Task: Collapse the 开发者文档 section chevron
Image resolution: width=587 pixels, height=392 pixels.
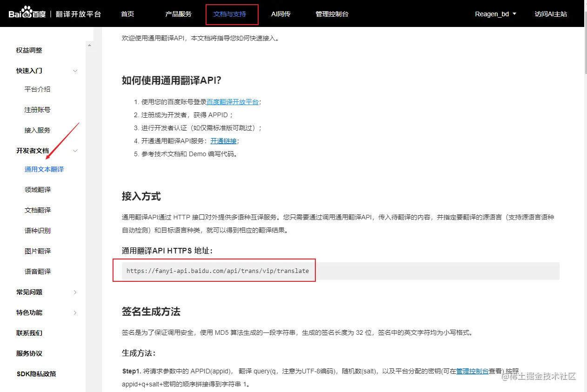Action: pyautogui.click(x=75, y=151)
